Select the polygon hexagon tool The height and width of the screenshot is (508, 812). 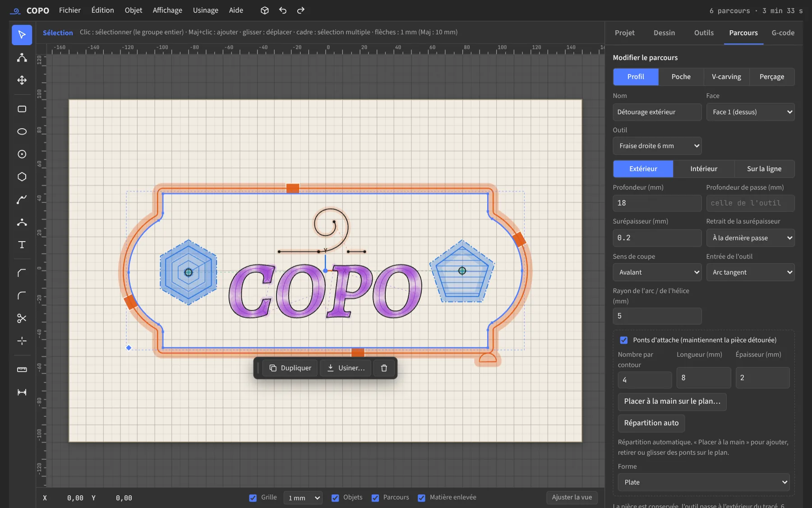[22, 177]
